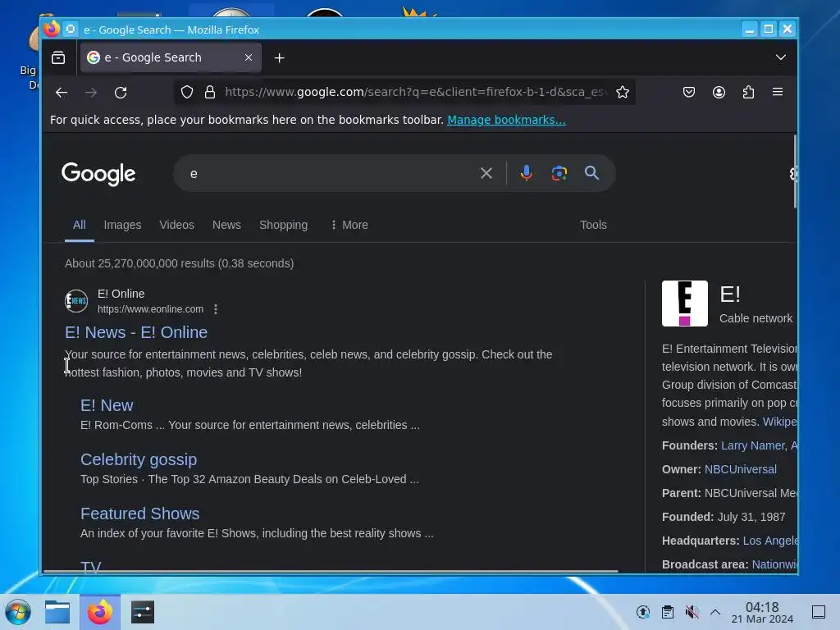Open tracking protection shield icon
This screenshot has width=840, height=630.
click(x=186, y=92)
